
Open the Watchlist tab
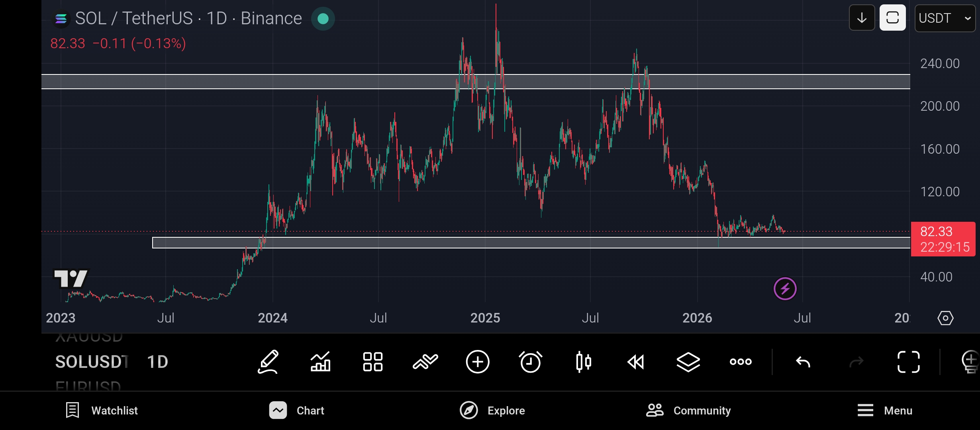pyautogui.click(x=102, y=410)
